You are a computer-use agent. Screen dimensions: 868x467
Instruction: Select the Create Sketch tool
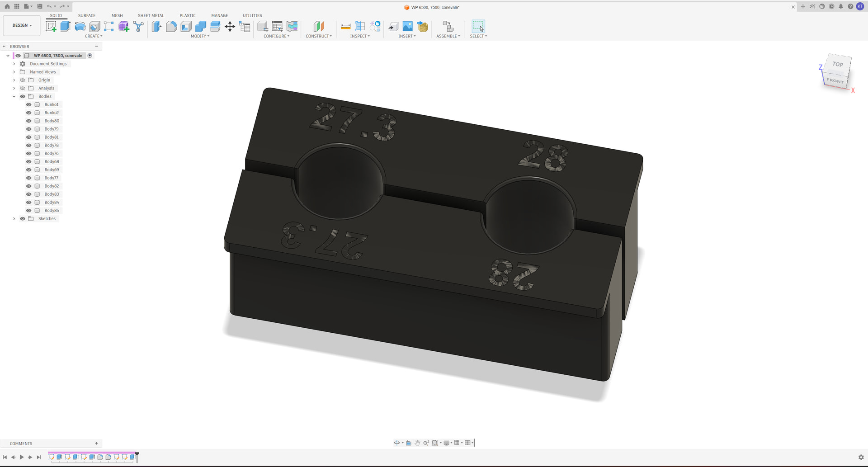[x=51, y=27]
